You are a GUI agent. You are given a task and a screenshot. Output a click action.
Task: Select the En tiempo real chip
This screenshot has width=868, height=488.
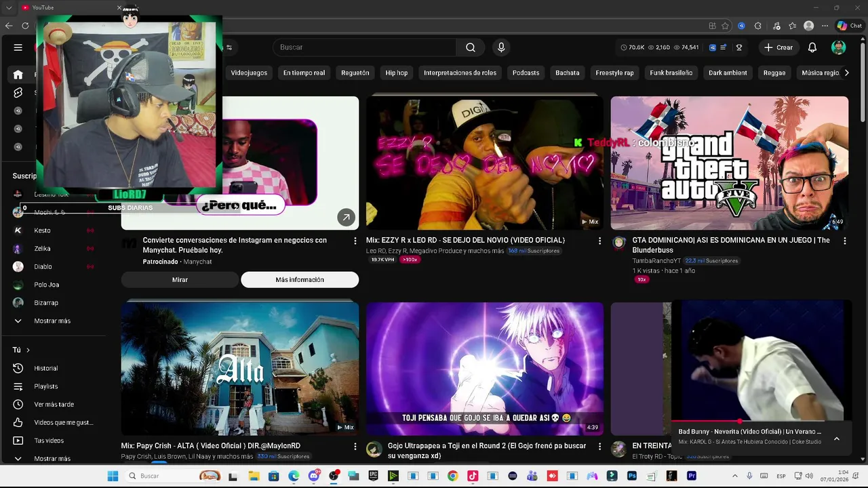tap(304, 73)
